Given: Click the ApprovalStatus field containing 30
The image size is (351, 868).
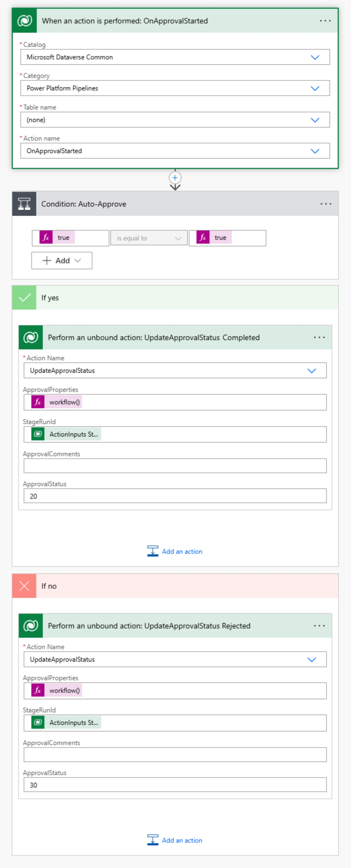Looking at the screenshot, I should (x=175, y=785).
